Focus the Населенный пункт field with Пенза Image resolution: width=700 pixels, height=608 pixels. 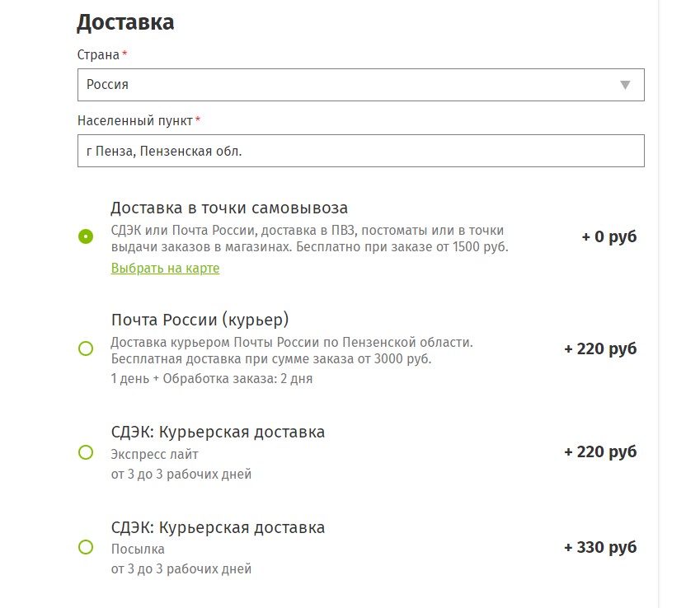[x=360, y=151]
